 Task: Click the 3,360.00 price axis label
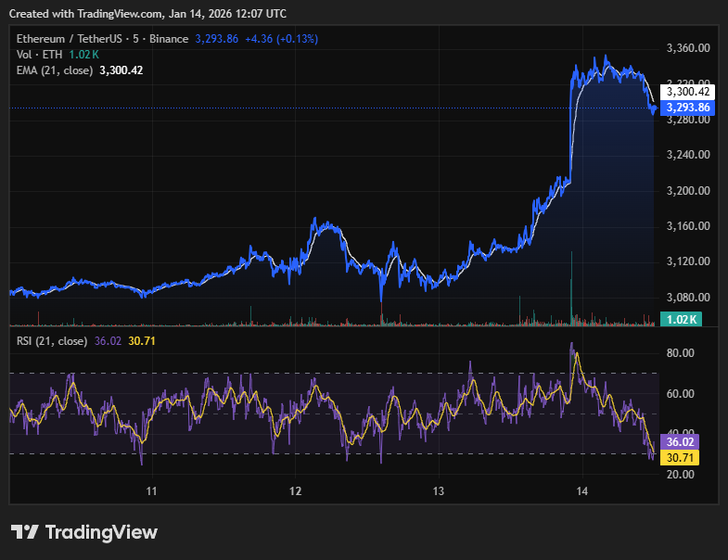click(x=687, y=48)
